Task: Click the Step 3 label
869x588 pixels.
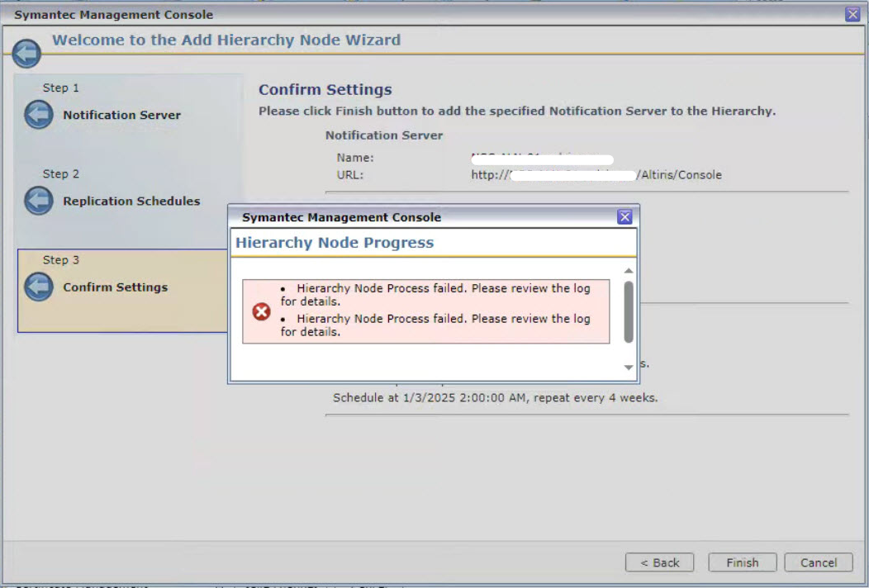Action: pyautogui.click(x=61, y=260)
